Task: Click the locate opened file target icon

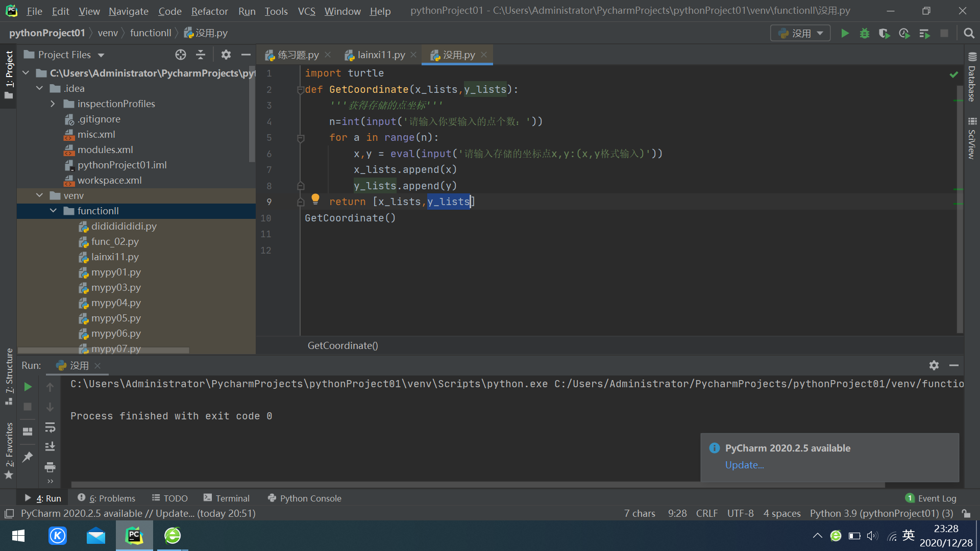Action: click(181, 55)
